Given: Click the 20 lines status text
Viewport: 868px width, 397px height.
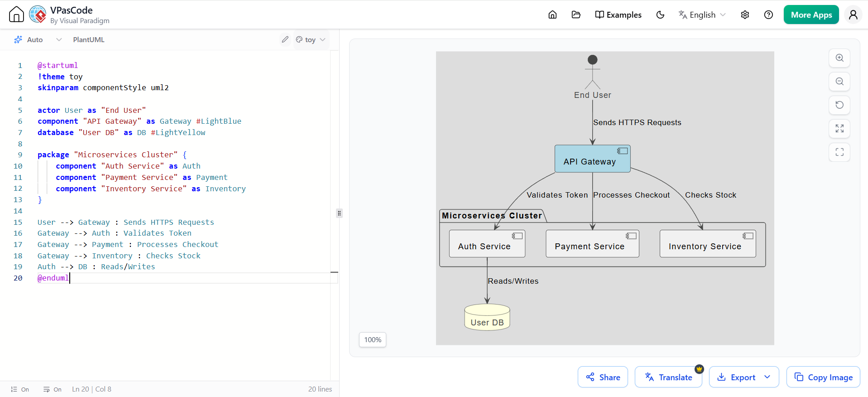Looking at the screenshot, I should pos(320,389).
